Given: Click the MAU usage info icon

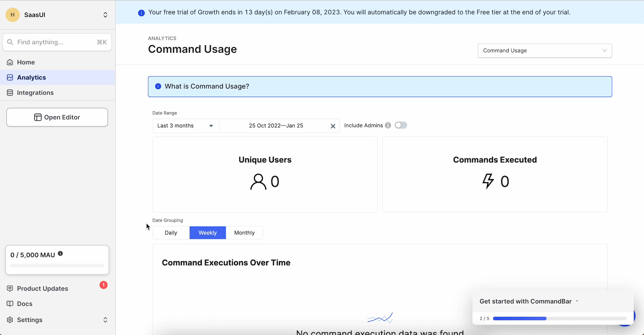Looking at the screenshot, I should pyautogui.click(x=60, y=253).
